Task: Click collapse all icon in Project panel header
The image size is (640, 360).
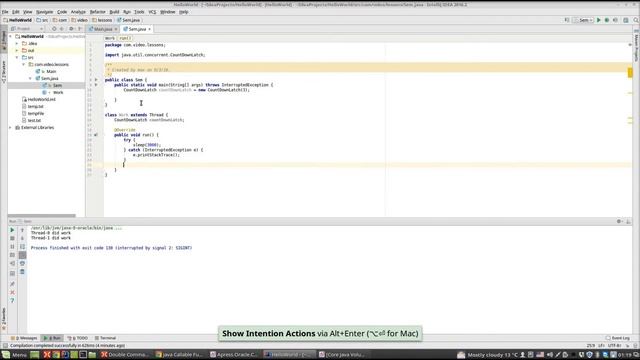Action: [x=62, y=29]
